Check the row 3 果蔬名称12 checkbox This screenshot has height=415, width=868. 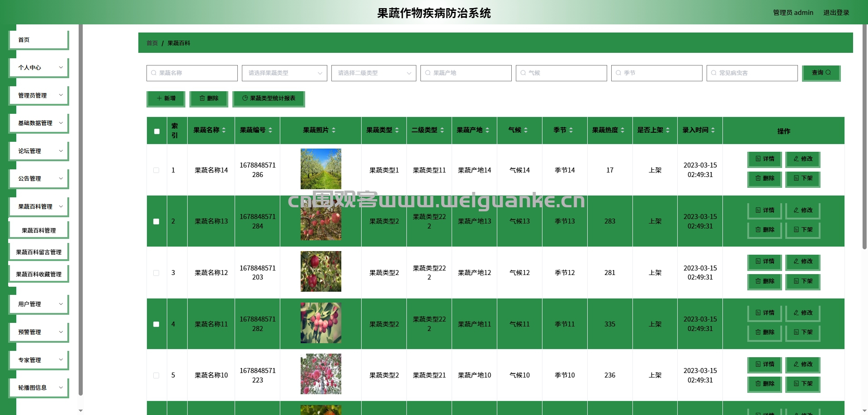156,273
